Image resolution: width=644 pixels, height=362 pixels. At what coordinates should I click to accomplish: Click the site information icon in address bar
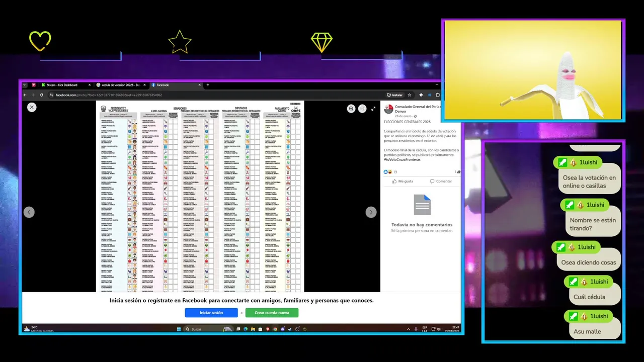pyautogui.click(x=51, y=95)
